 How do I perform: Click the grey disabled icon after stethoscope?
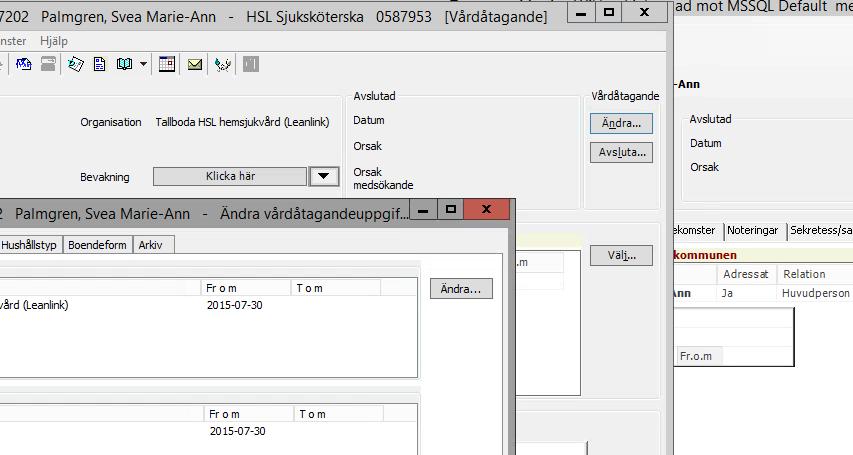point(251,64)
